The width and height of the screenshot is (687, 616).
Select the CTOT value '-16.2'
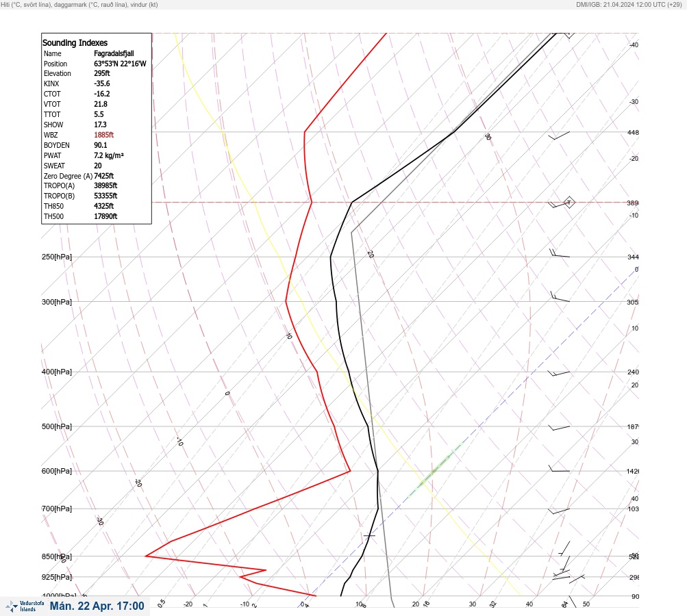[x=102, y=94]
